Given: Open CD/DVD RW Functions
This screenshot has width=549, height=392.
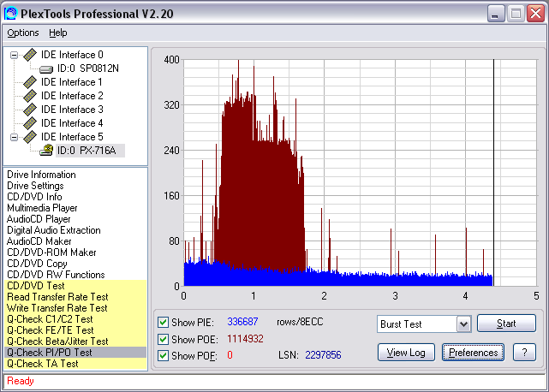Looking at the screenshot, I should (x=56, y=275).
